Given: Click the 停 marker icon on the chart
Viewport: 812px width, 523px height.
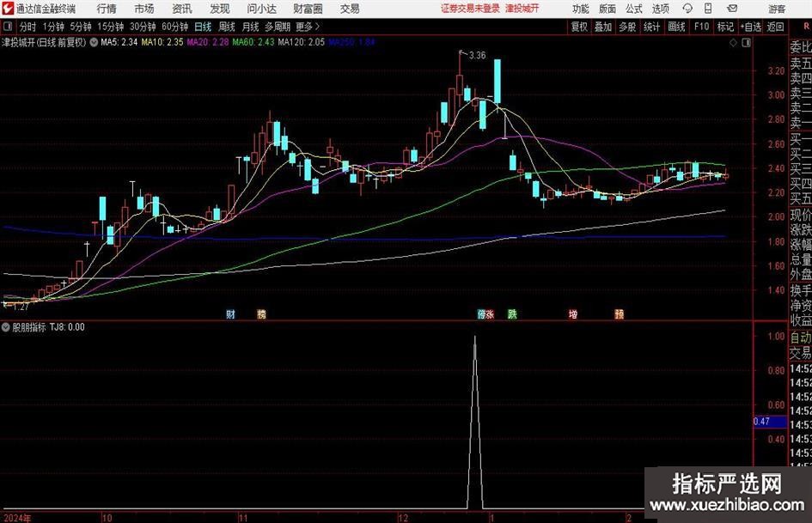Looking at the screenshot, I should (x=481, y=313).
